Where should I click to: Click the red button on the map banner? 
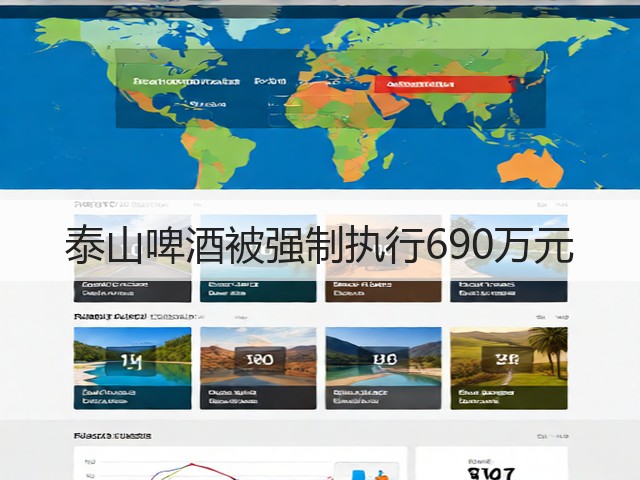pyautogui.click(x=444, y=84)
